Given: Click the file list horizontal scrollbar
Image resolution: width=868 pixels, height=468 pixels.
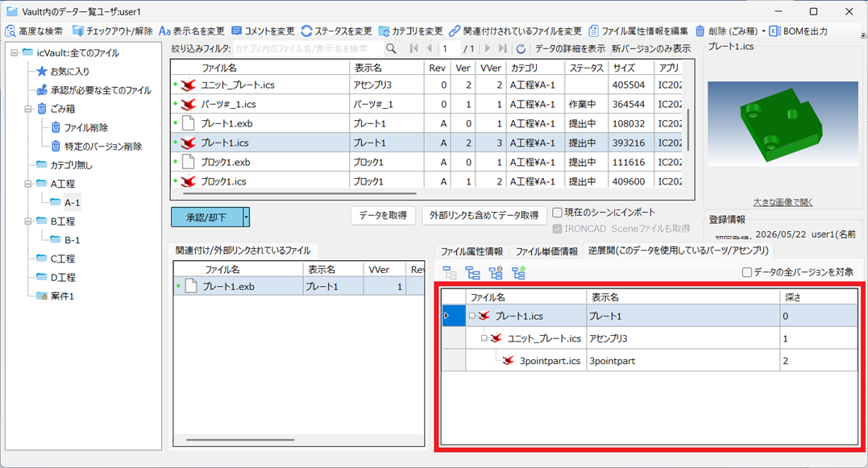Looking at the screenshot, I should coord(300,193).
